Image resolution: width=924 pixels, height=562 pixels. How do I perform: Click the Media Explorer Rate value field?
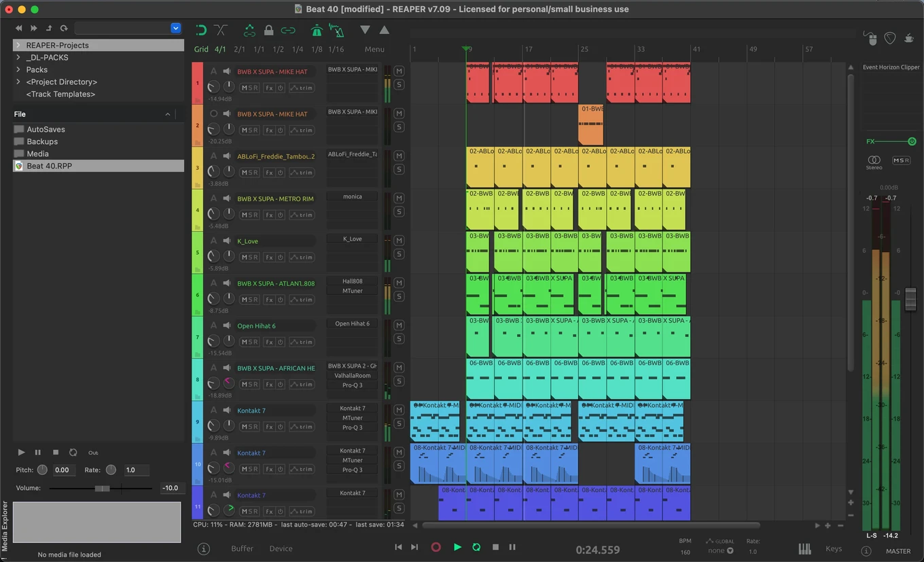(x=137, y=470)
